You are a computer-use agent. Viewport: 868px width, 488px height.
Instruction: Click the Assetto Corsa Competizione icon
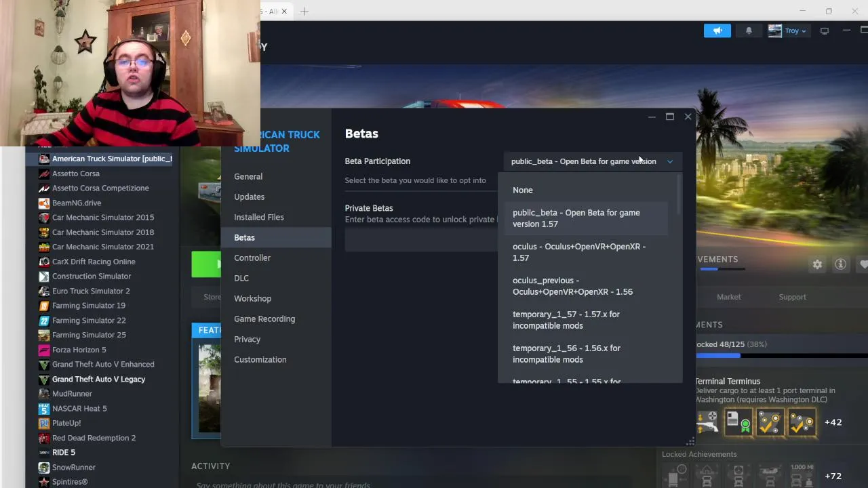(x=44, y=188)
